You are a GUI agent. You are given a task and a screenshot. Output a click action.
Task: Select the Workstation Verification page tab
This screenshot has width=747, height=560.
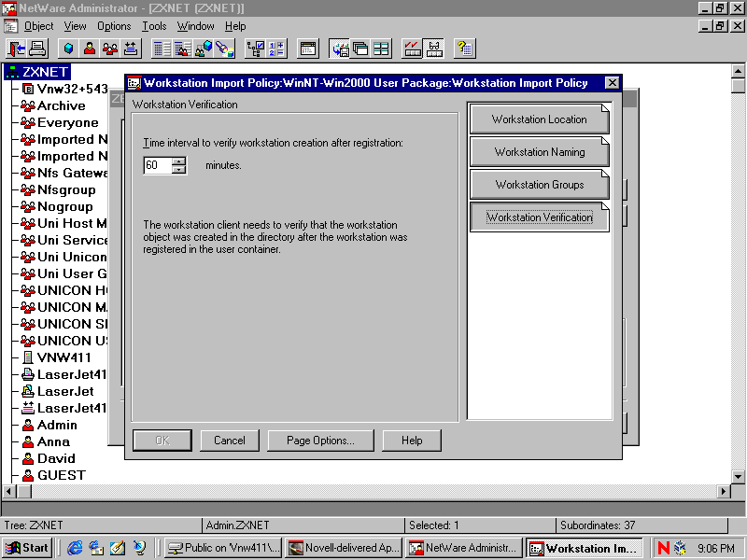point(540,217)
